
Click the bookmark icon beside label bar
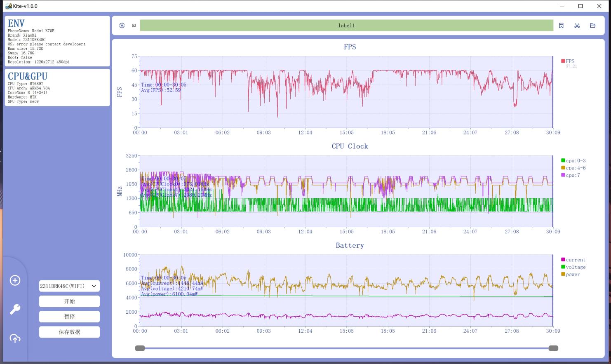point(561,26)
